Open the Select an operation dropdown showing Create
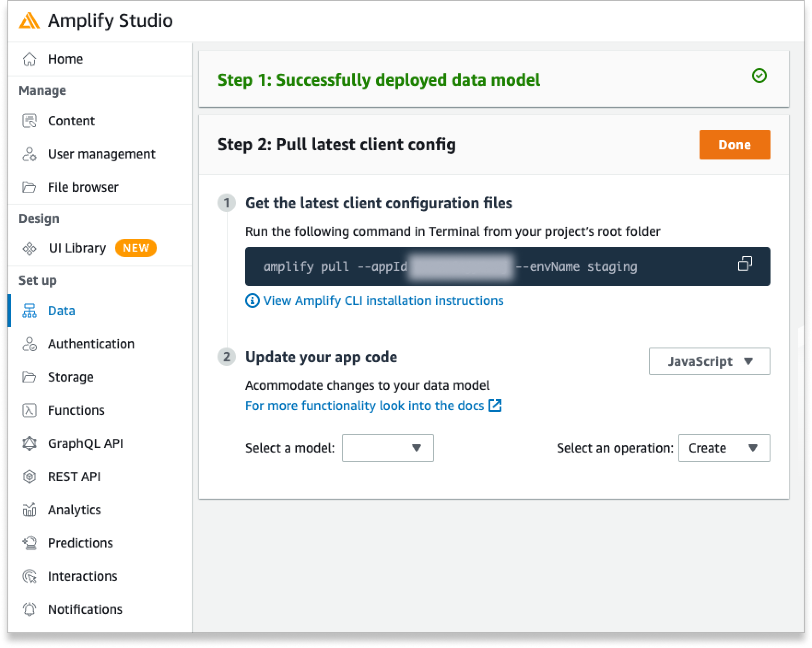Screen dimensions: 812x648 (x=723, y=448)
